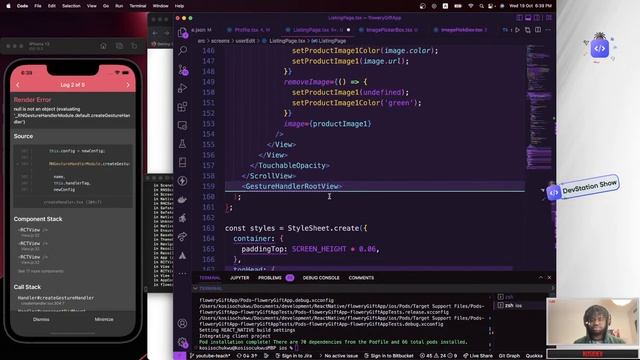Open the Manage gear icon in activity bar
This screenshot has width=640, height=360.
182,342
